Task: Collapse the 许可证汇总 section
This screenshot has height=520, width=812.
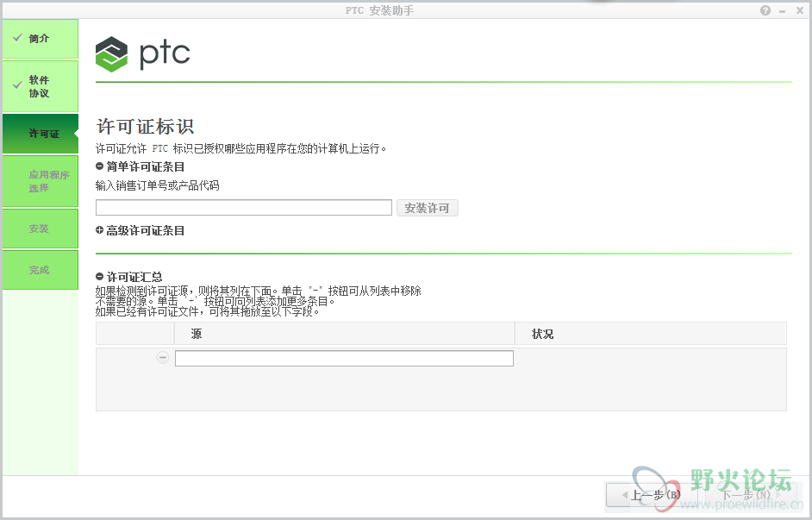Action: [99, 277]
